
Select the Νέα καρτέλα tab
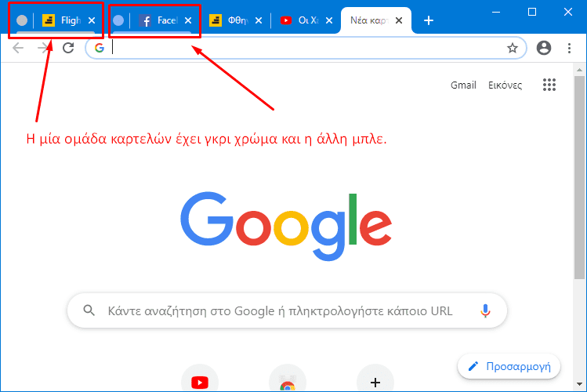[x=376, y=20]
